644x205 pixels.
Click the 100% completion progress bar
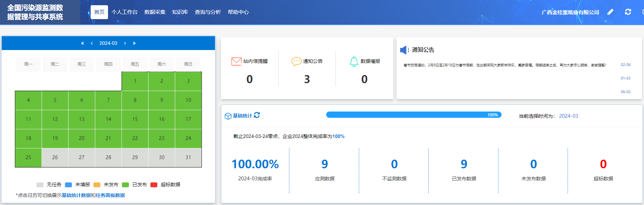[x=413, y=115]
